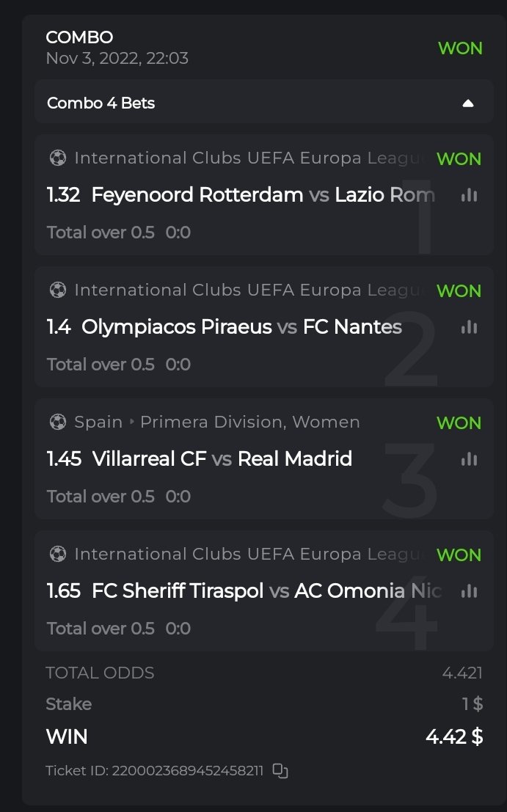Click the COMBO ticket title

79,37
